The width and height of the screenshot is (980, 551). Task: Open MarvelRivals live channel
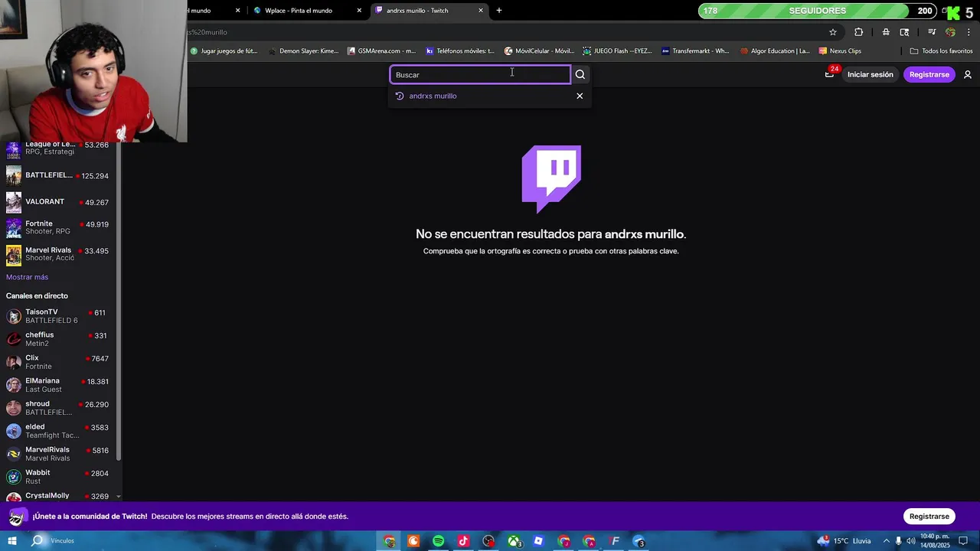58,454
